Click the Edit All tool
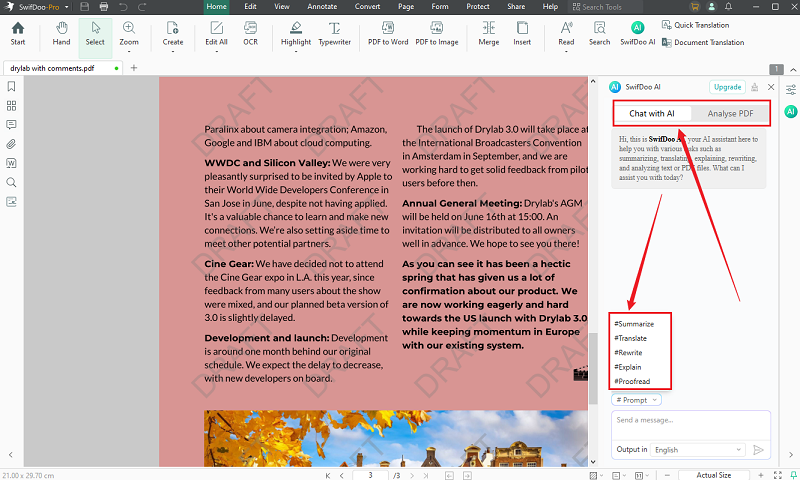This screenshot has height=480, width=800. (x=216, y=34)
